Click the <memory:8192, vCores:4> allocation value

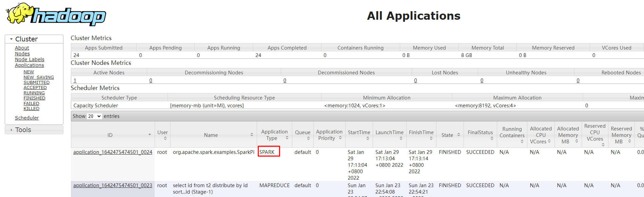[485, 106]
